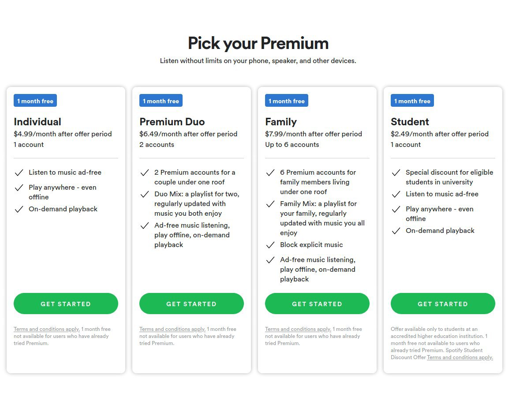Click checkmark beside Individual's On-demand playback
Screen dimensions: 516x420
tap(19, 209)
